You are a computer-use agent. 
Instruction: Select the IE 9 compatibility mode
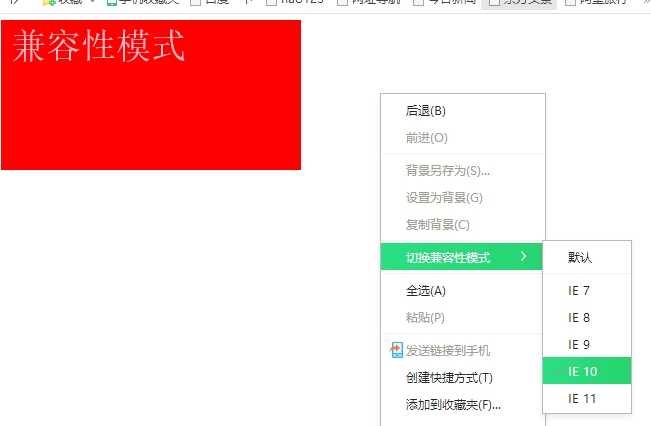587,345
